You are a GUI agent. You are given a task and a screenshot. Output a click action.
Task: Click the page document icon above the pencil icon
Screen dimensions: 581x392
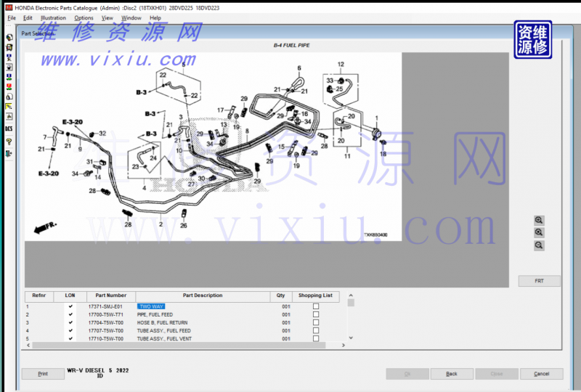tap(9, 97)
